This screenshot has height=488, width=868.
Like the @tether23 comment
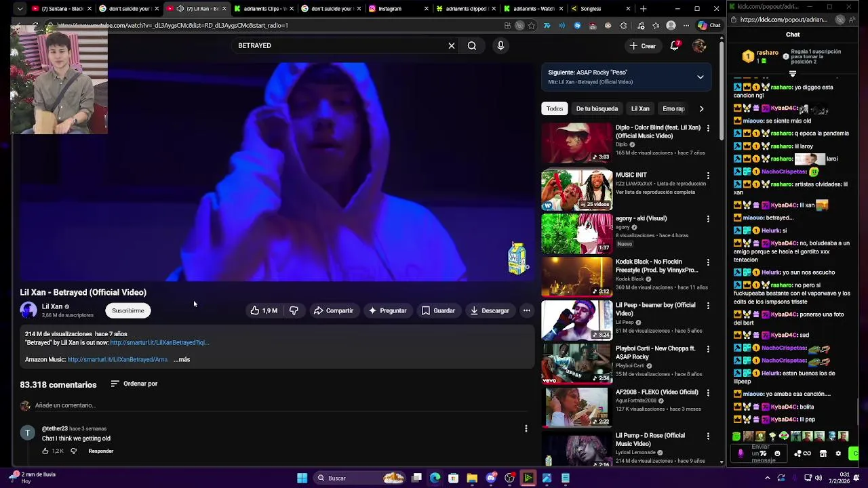pos(46,451)
